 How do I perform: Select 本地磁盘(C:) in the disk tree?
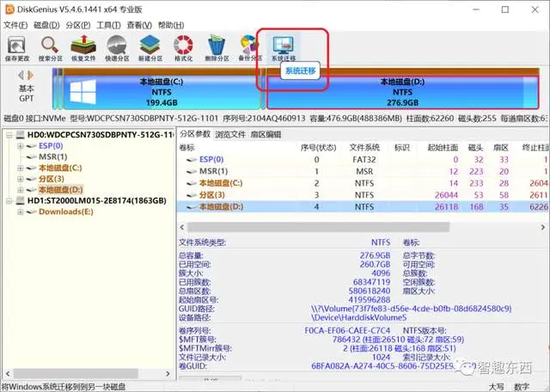tap(60, 168)
